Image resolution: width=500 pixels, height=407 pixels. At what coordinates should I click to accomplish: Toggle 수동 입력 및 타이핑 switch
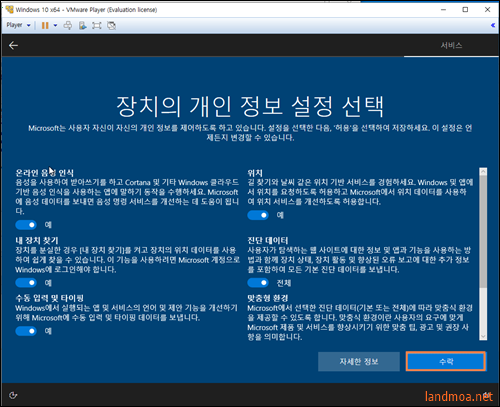click(x=26, y=331)
